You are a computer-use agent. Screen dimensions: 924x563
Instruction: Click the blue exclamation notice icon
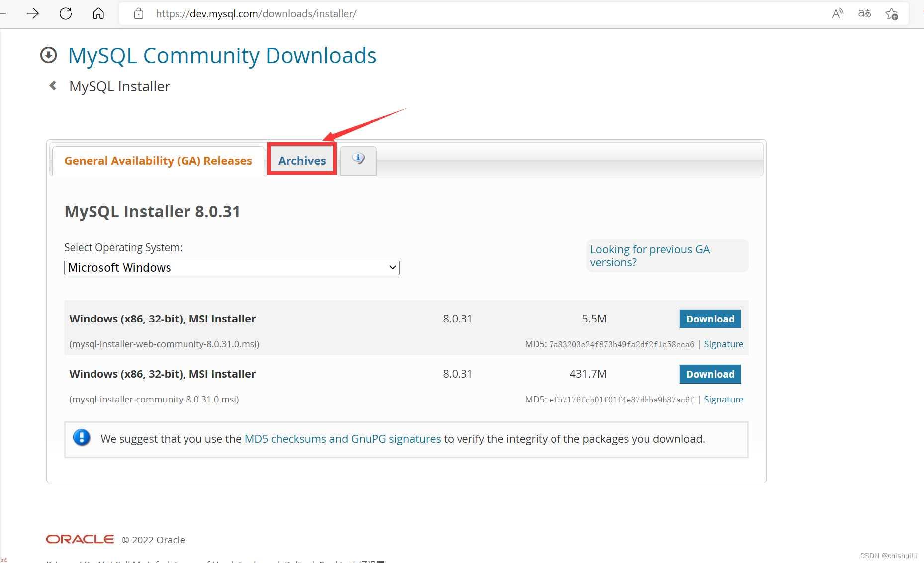coord(82,438)
